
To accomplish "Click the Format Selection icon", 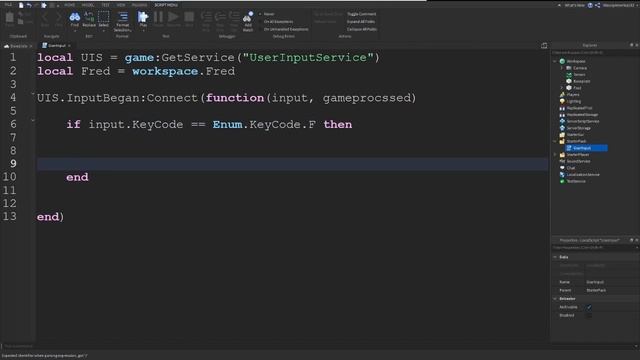I will coord(122,17).
